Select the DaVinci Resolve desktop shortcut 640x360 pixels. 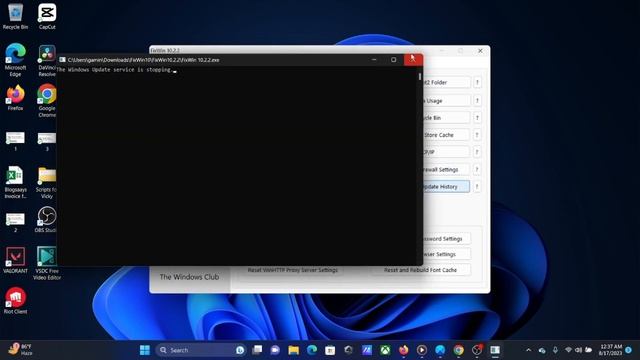coord(47,60)
